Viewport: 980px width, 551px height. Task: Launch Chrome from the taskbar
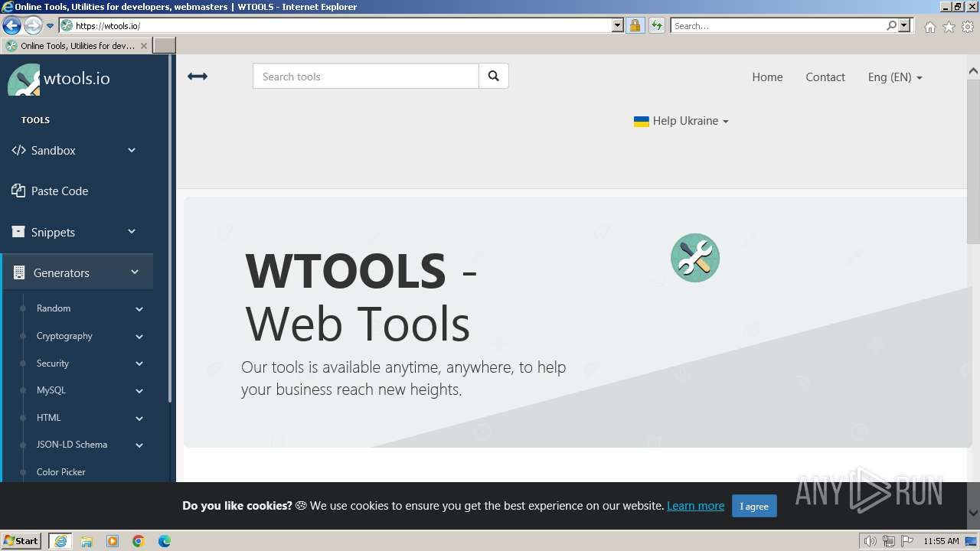[139, 541]
